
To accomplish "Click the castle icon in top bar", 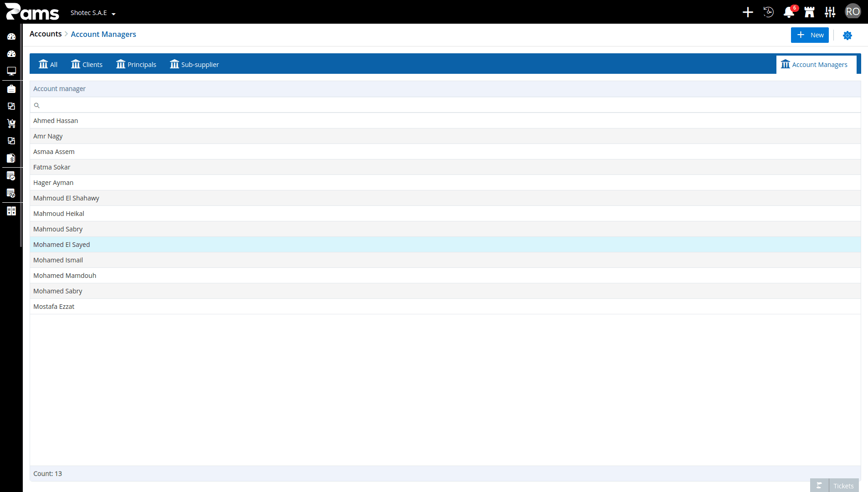I will coord(809,12).
